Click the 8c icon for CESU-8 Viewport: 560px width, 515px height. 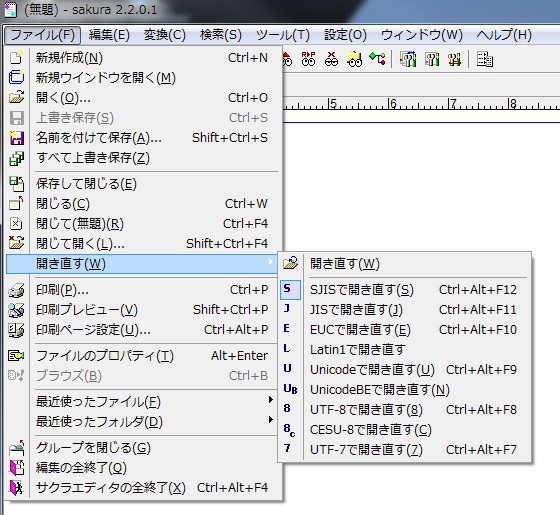click(289, 430)
